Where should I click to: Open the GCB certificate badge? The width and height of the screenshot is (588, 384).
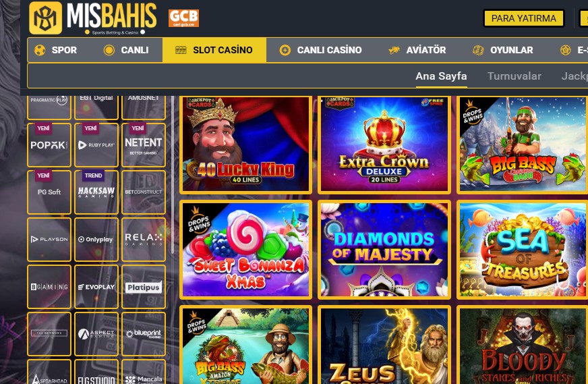(x=183, y=18)
